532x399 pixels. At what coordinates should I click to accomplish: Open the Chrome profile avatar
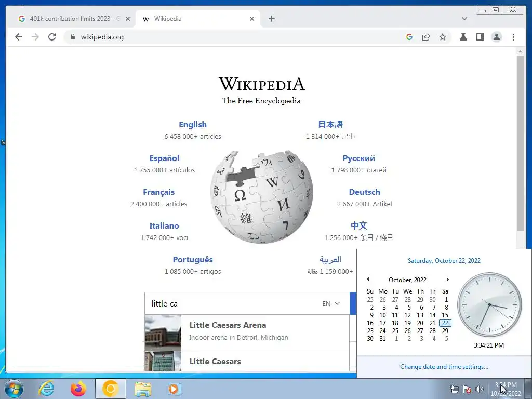(x=496, y=37)
